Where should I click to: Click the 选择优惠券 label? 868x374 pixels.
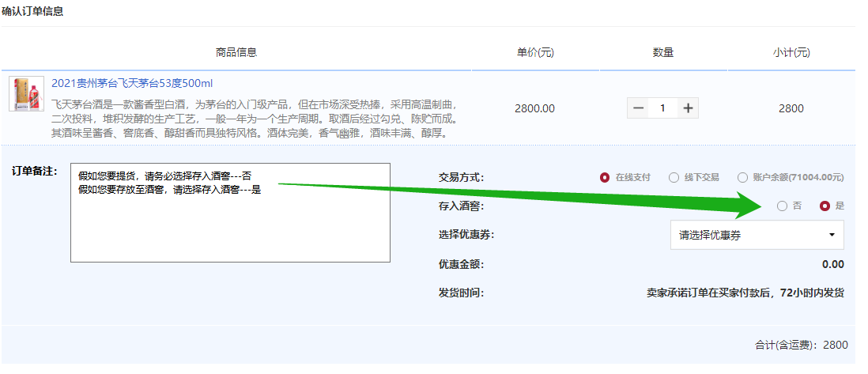point(466,235)
